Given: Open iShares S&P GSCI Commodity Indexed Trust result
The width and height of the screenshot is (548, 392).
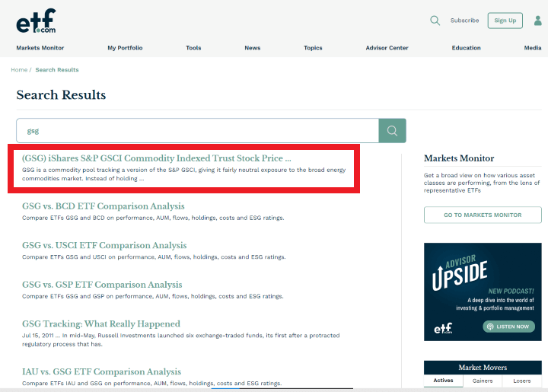Looking at the screenshot, I should [156, 158].
